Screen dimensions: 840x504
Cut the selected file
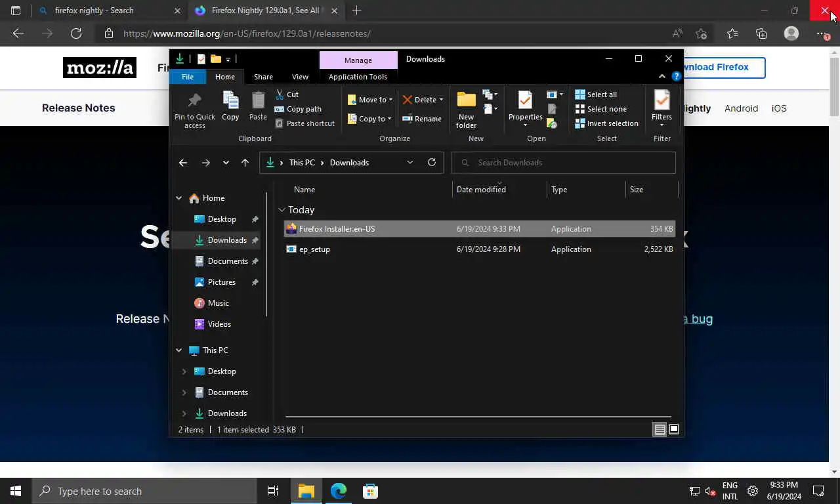[287, 94]
